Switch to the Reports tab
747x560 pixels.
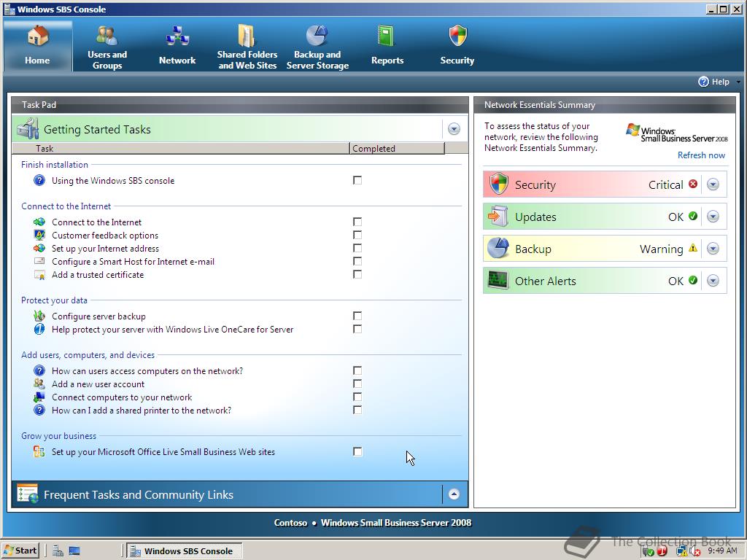(387, 46)
